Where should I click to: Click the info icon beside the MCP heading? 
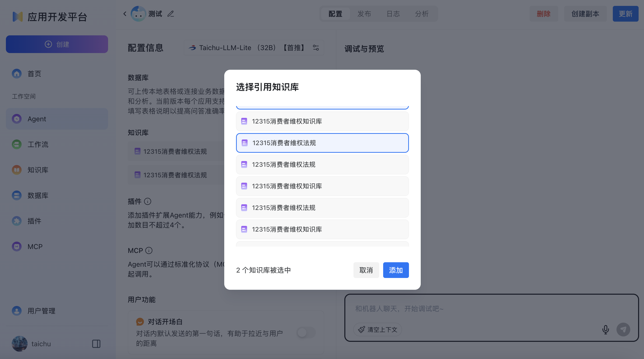pos(149,250)
